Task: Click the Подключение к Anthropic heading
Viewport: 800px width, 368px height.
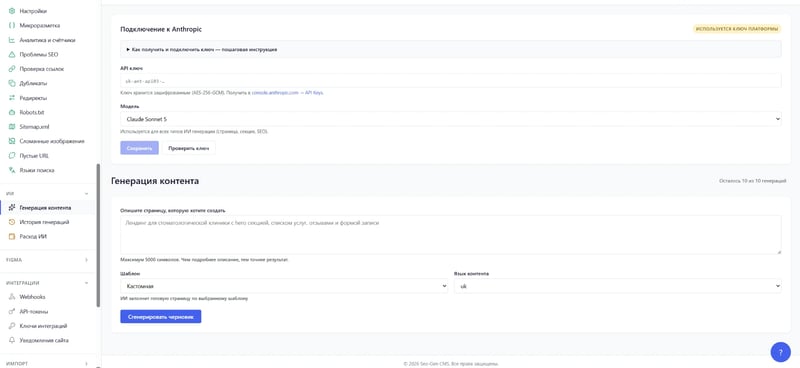Action: [x=161, y=29]
